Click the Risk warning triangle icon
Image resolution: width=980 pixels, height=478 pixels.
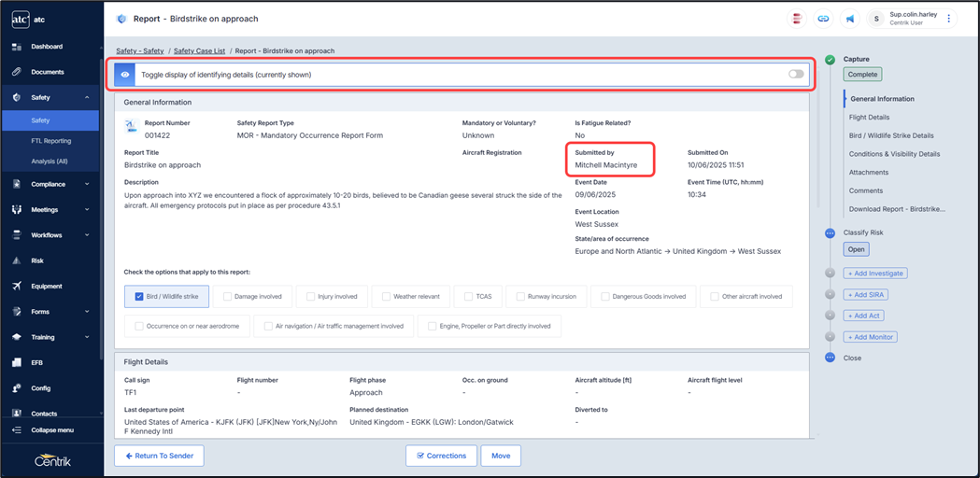17,260
